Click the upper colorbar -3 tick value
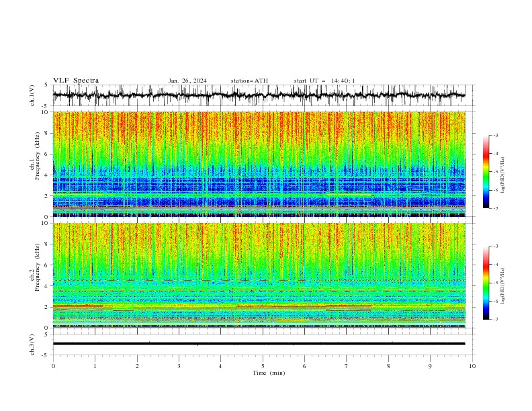The width and height of the screenshot is (532, 411). (496, 135)
